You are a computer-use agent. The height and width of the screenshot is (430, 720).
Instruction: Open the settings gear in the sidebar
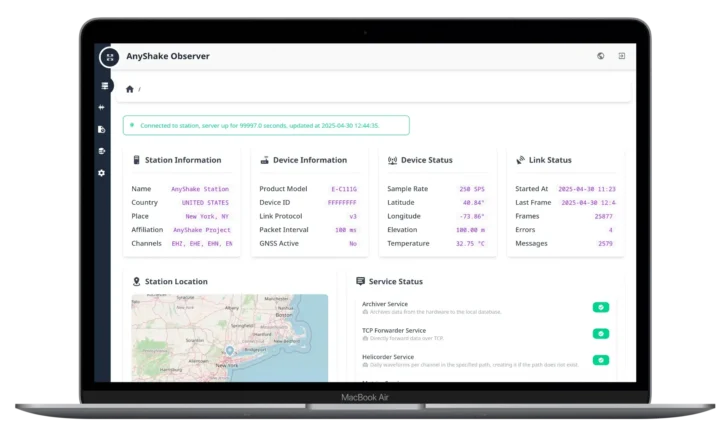click(101, 173)
